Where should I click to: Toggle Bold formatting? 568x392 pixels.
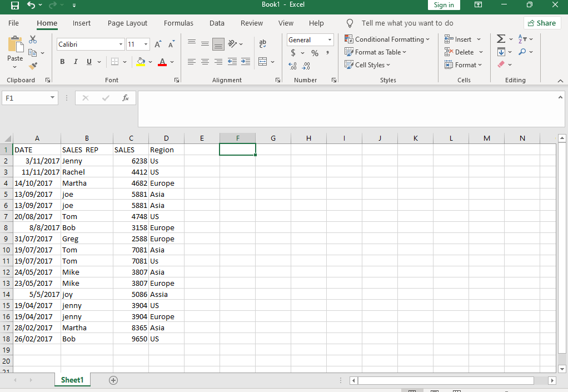point(62,62)
